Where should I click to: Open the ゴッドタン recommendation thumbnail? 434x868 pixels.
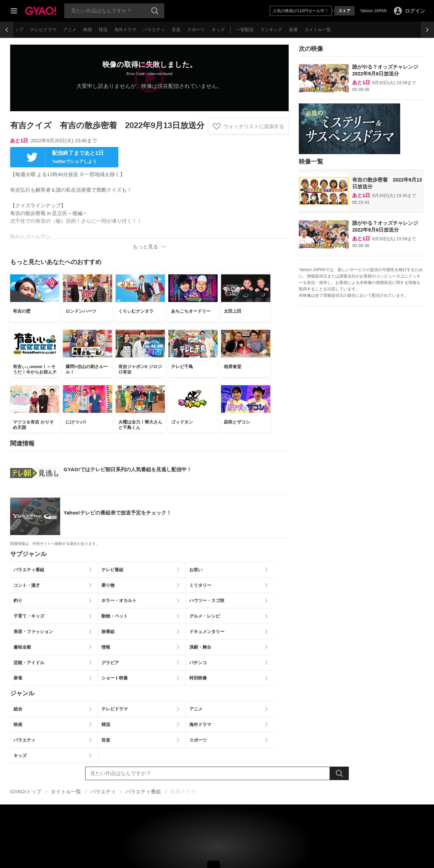(193, 399)
